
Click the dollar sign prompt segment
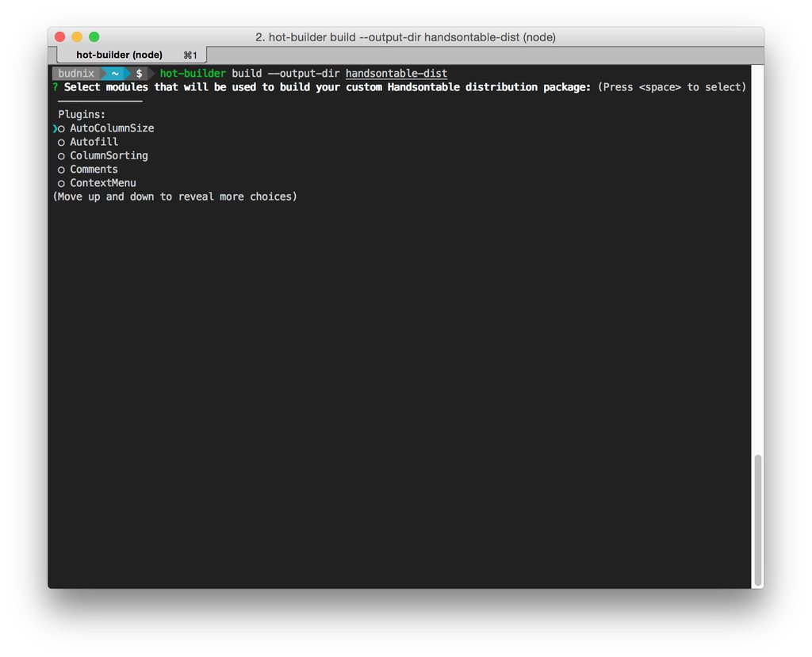coord(139,74)
